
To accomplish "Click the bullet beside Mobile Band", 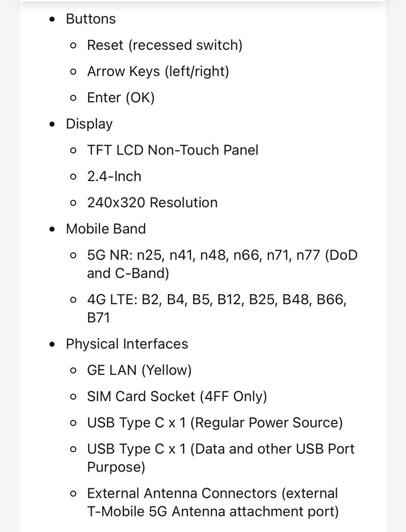I will click(x=52, y=229).
